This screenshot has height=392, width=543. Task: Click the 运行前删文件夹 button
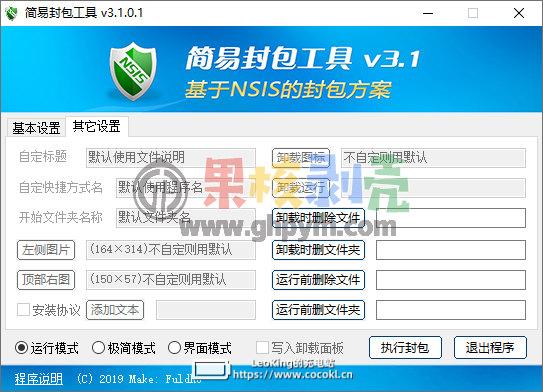[318, 310]
